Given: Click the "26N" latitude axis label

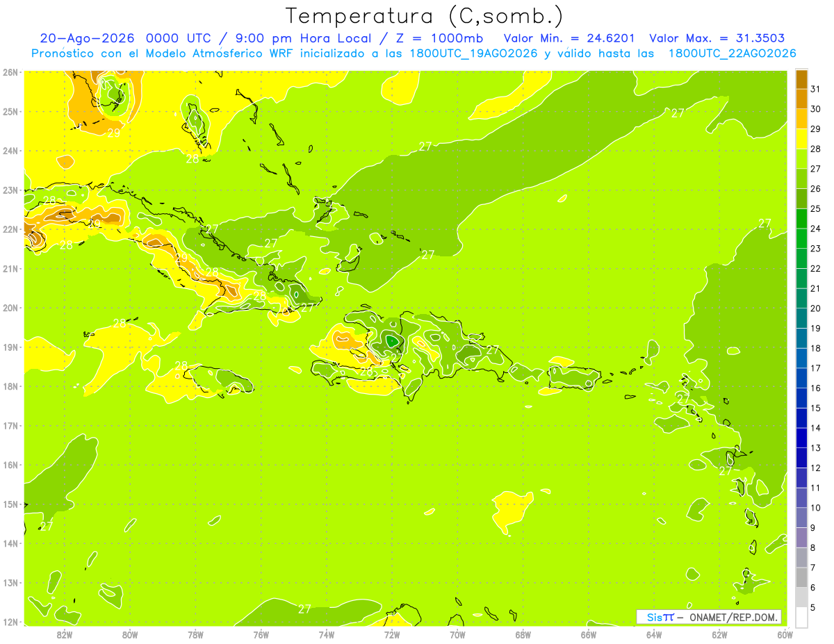Looking at the screenshot, I should click(x=10, y=72).
